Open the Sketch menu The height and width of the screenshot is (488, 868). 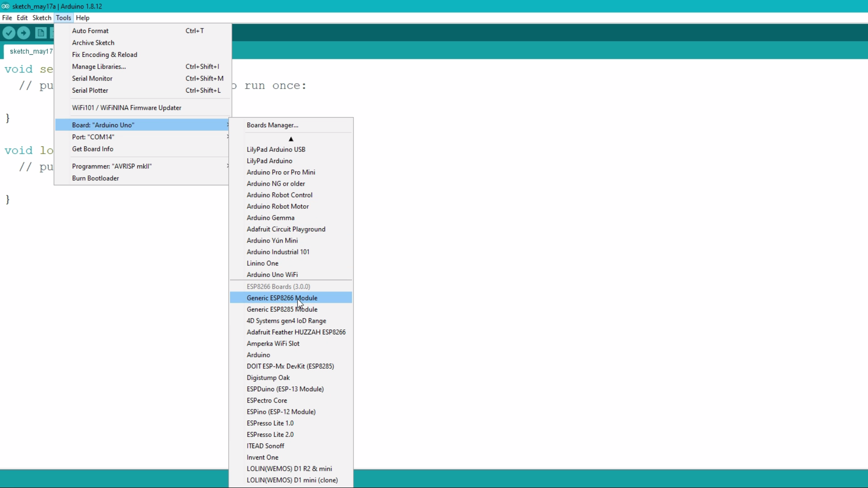click(x=42, y=18)
